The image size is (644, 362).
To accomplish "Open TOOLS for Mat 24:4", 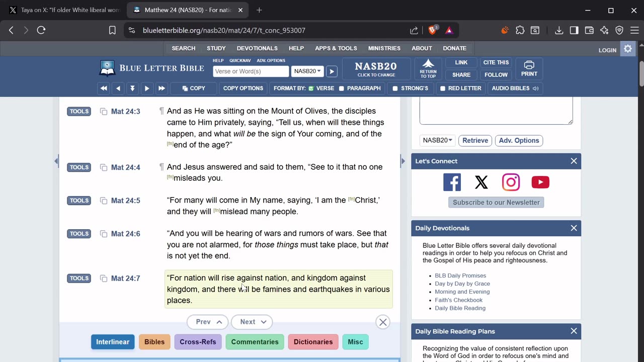I will pyautogui.click(x=79, y=167).
